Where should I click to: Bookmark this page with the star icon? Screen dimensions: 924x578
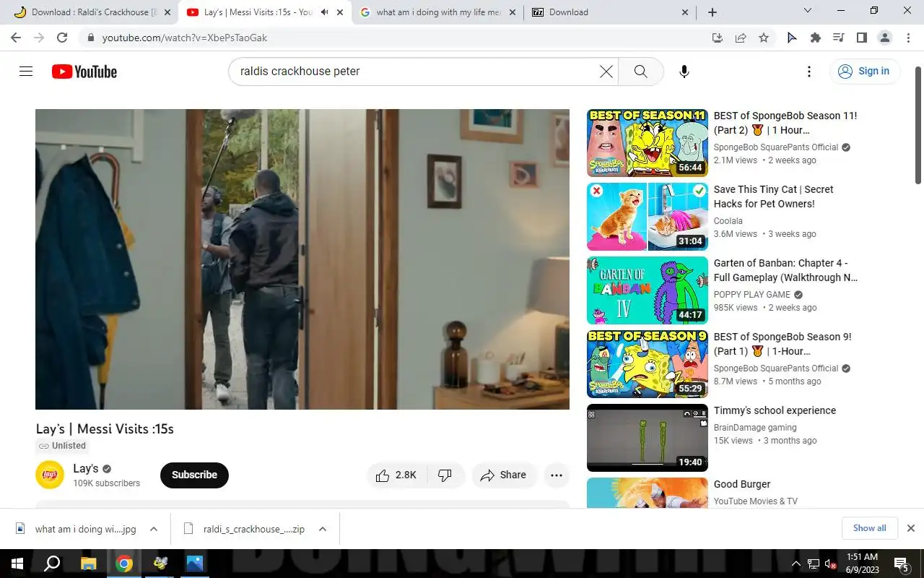pos(764,38)
